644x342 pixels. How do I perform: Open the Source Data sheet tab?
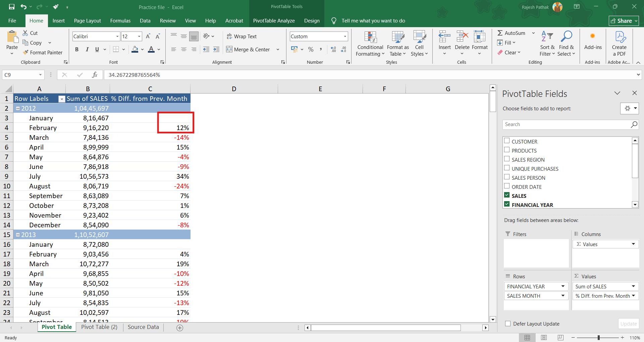[143, 327]
